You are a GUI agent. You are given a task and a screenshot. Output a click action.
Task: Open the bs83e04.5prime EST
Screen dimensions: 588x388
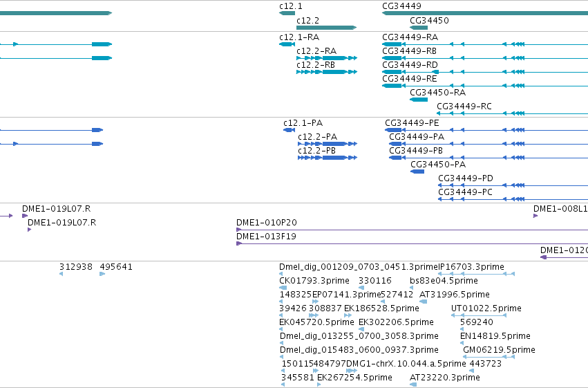[x=444, y=281]
